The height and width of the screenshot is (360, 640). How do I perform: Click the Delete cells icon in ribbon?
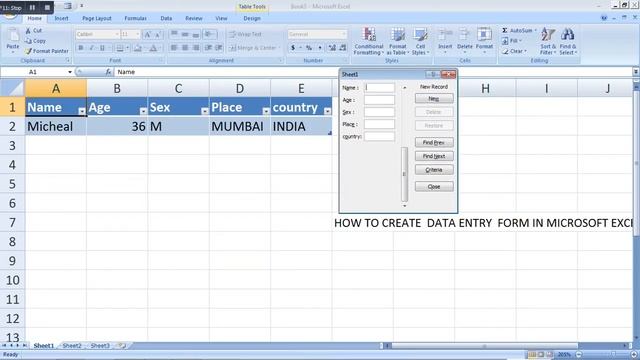point(464,35)
